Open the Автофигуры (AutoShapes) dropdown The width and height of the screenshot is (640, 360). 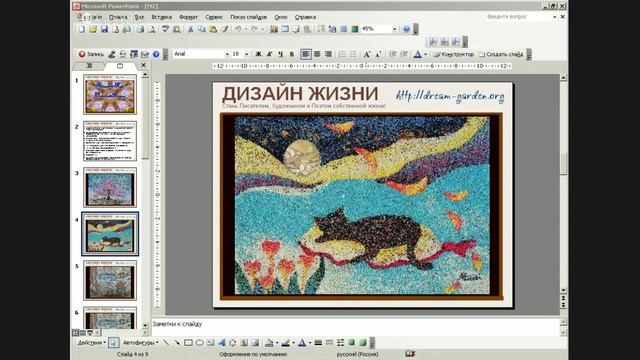(x=141, y=342)
